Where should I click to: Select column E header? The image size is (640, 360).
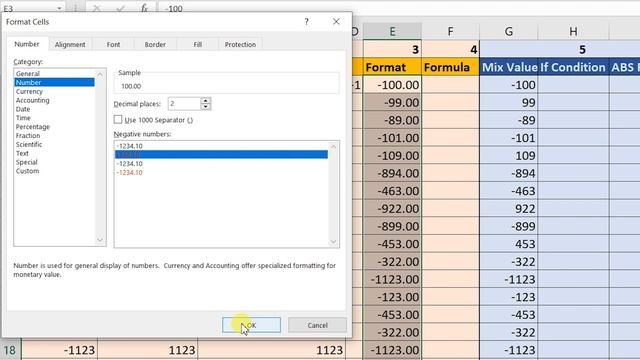(392, 31)
